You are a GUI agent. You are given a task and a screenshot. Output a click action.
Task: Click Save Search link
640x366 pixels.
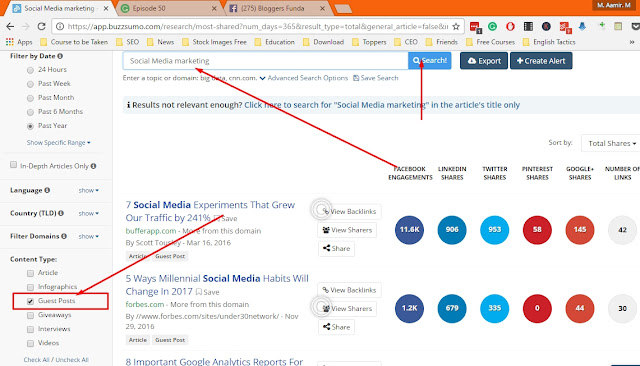point(376,78)
